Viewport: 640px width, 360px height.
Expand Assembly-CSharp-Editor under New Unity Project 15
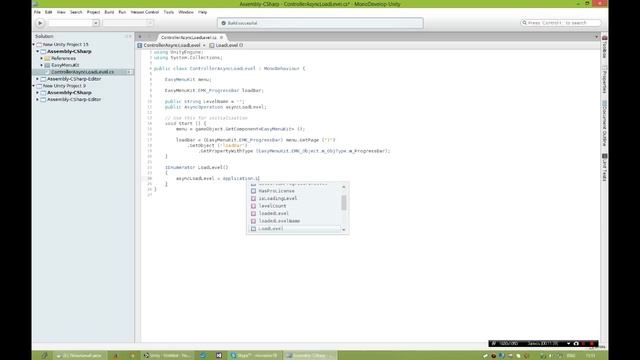(38, 79)
